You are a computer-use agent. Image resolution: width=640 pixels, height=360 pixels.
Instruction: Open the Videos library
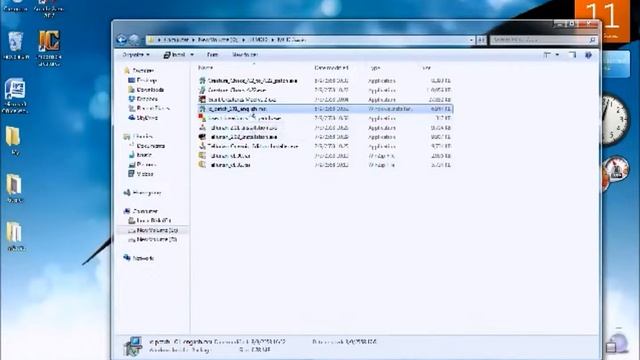pyautogui.click(x=141, y=174)
